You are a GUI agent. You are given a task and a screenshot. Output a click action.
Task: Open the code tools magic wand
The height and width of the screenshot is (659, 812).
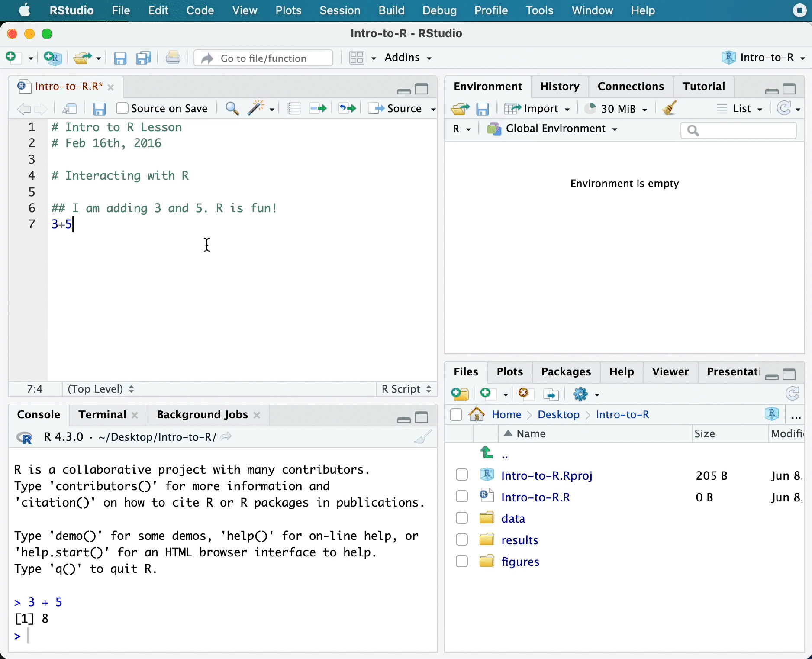(x=256, y=108)
